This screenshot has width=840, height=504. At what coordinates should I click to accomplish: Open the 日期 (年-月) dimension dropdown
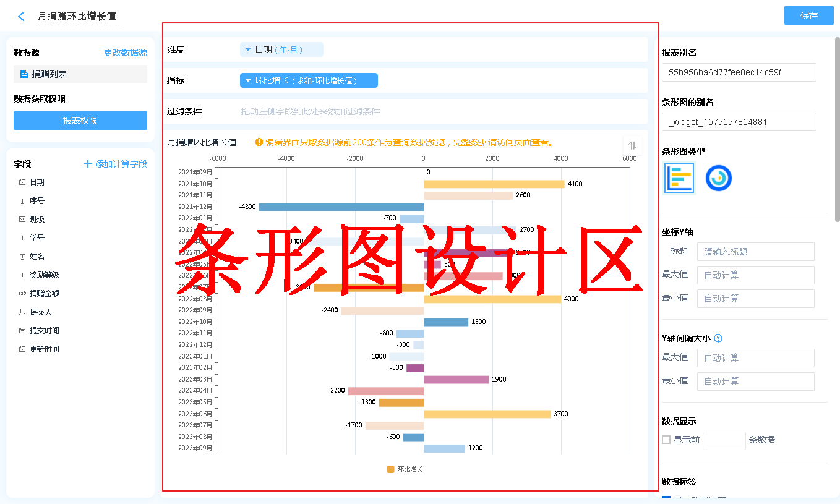[281, 49]
